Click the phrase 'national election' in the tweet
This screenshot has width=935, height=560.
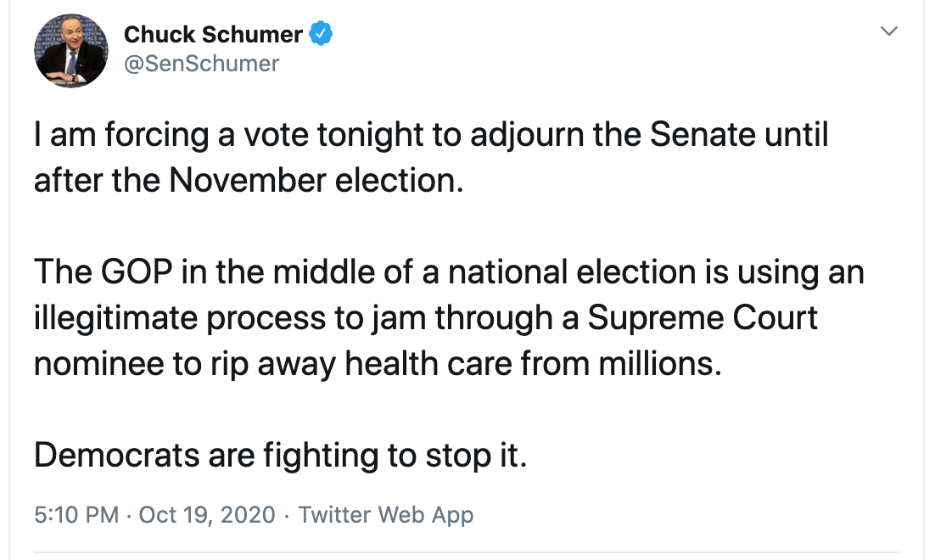tap(572, 272)
